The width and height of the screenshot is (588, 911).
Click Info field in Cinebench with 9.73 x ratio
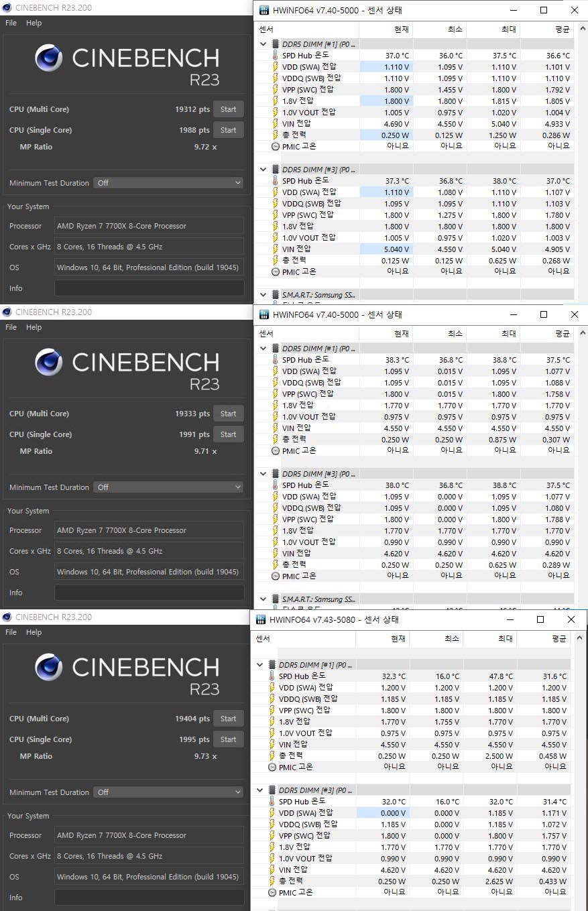pos(149,897)
